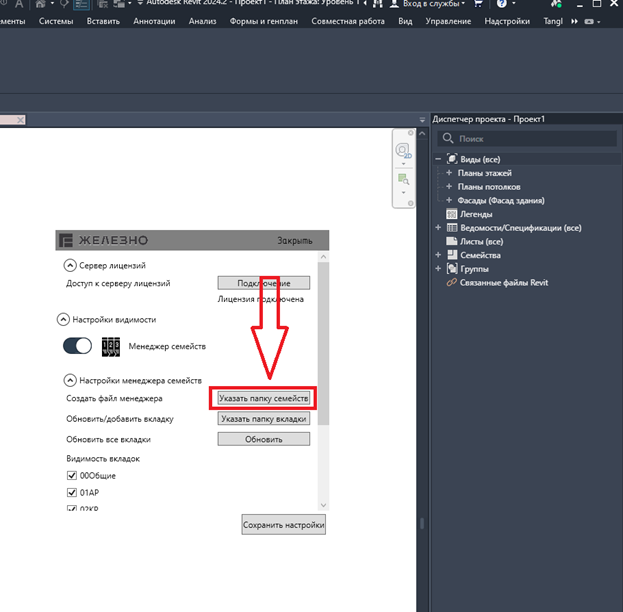The width and height of the screenshot is (623, 612).
Task: Click the Views cube icon in project browser
Action: [x=452, y=159]
